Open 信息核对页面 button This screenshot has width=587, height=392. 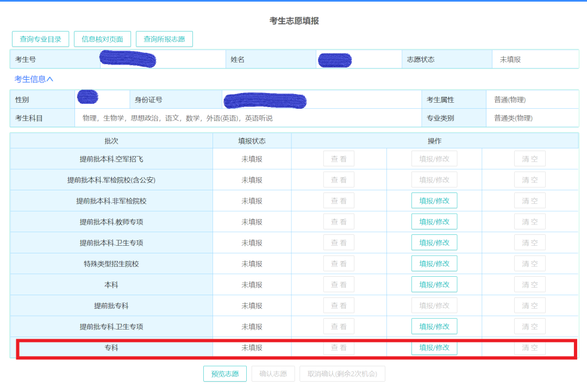click(x=102, y=39)
